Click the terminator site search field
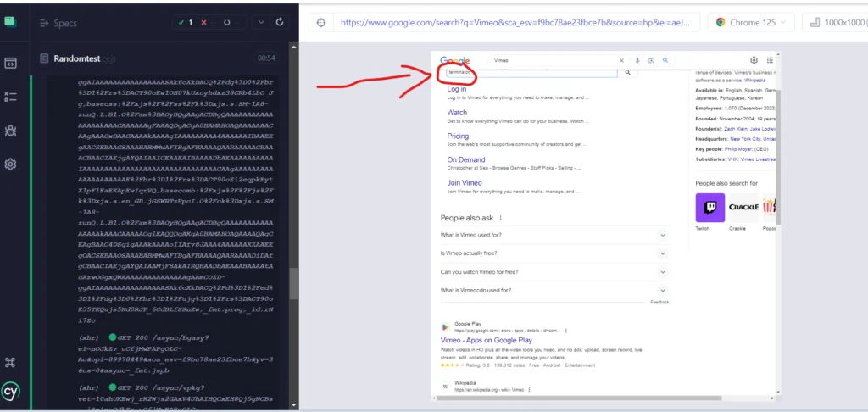The image size is (868, 412). (x=531, y=73)
